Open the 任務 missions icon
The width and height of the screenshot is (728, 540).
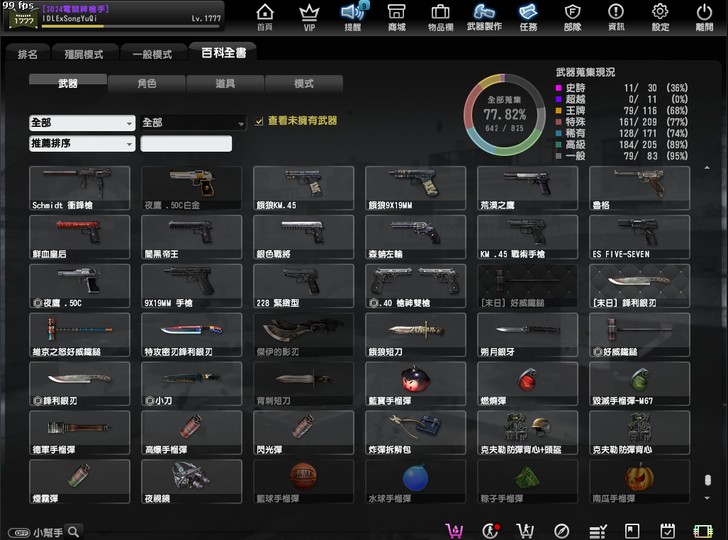[528, 17]
